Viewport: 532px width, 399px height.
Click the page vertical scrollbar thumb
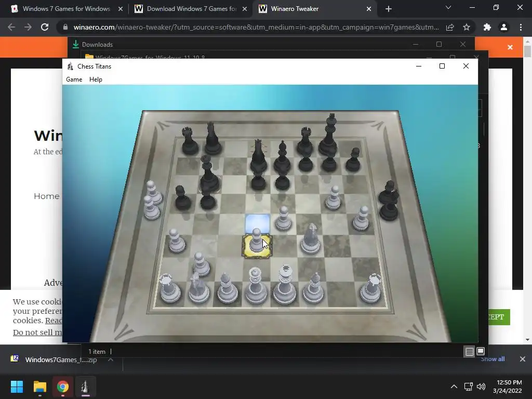[527, 51]
